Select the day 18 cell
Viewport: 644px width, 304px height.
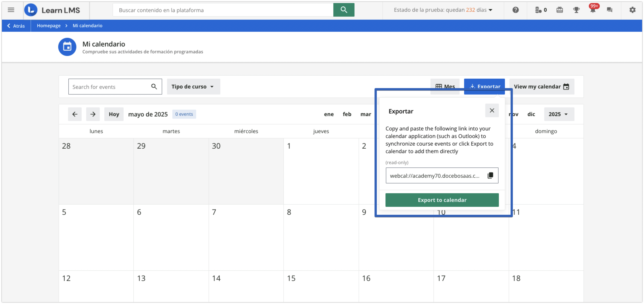(x=546, y=286)
